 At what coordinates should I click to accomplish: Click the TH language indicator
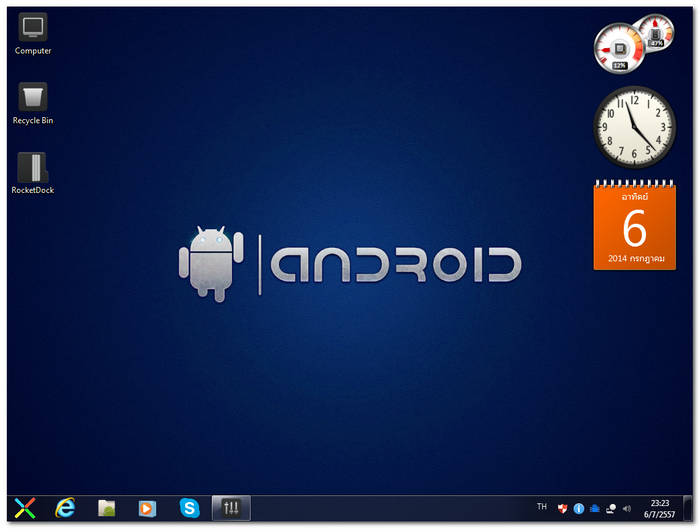click(542, 506)
